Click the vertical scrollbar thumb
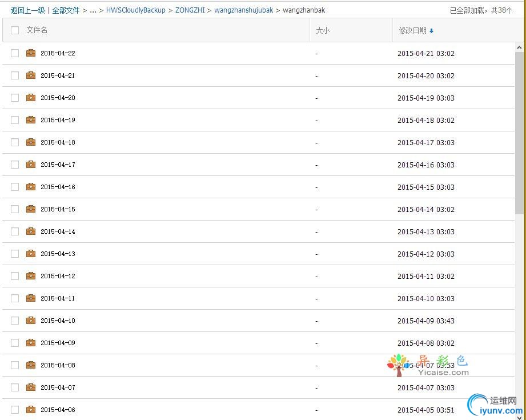 point(519,133)
